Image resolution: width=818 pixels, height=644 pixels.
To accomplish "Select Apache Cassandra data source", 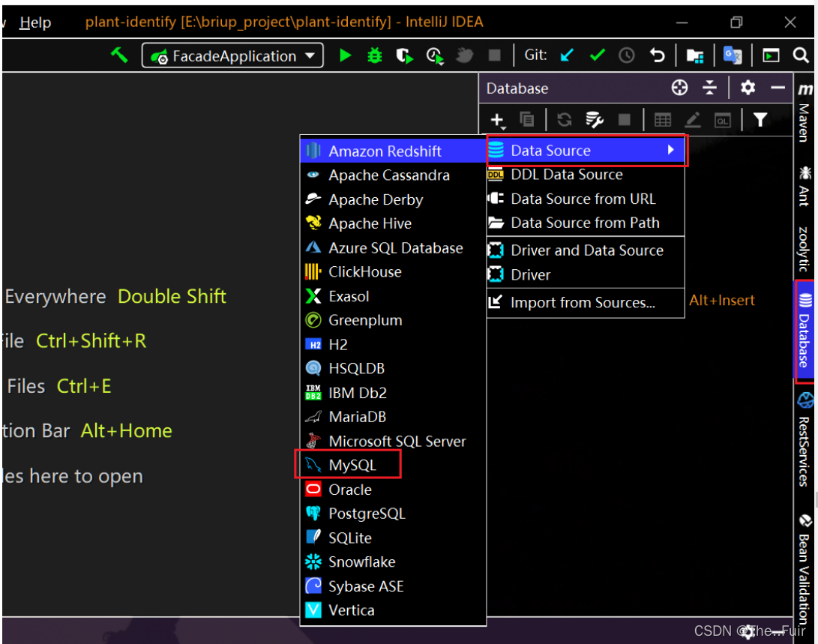I will (x=394, y=175).
